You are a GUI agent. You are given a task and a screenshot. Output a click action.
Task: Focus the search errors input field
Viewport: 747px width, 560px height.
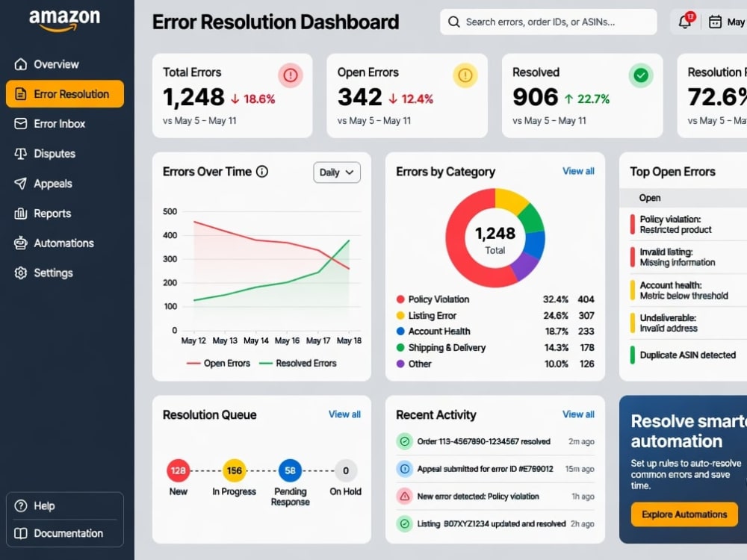(x=548, y=22)
